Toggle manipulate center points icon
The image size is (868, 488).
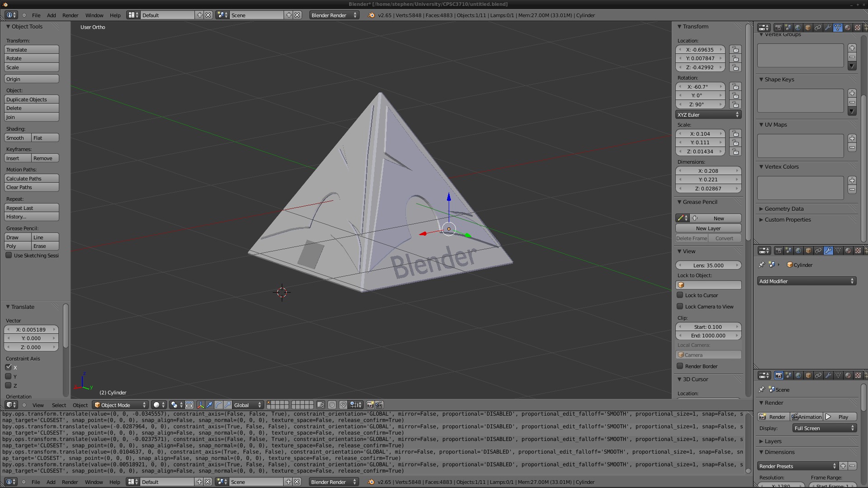pos(190,405)
